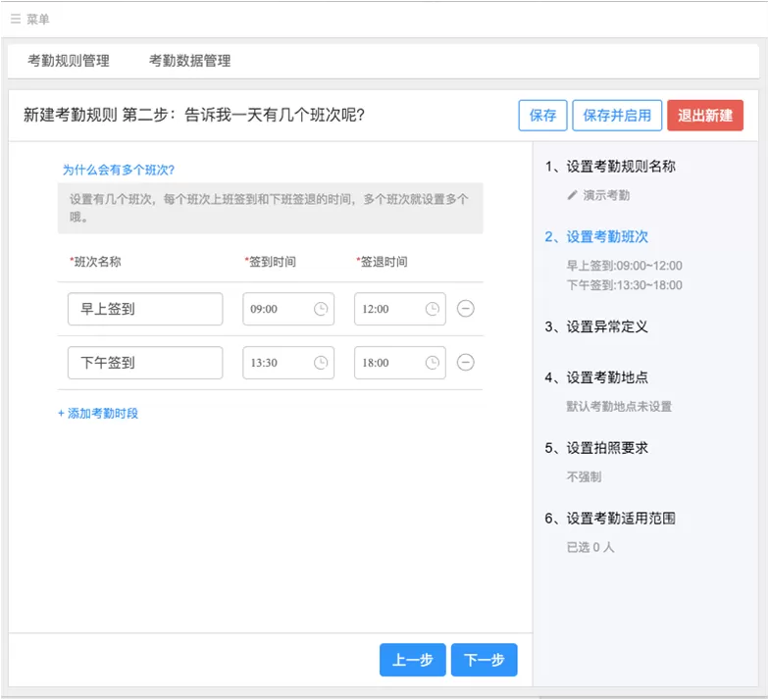Click + 添加考勤时段 link
This screenshot has width=769, height=700.
point(98,414)
